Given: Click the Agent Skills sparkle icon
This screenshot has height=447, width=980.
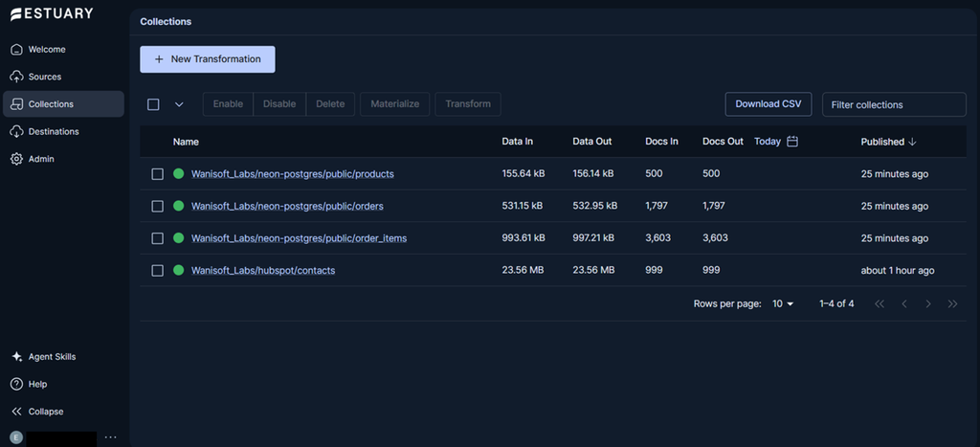Looking at the screenshot, I should 17,357.
